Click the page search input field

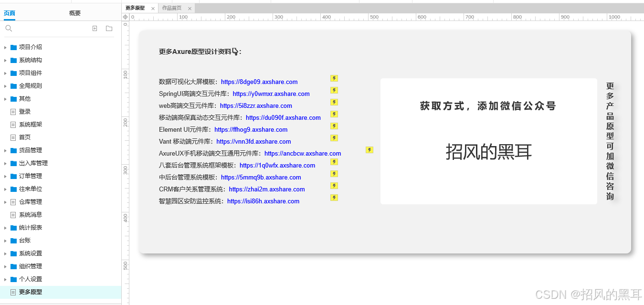(x=50, y=29)
